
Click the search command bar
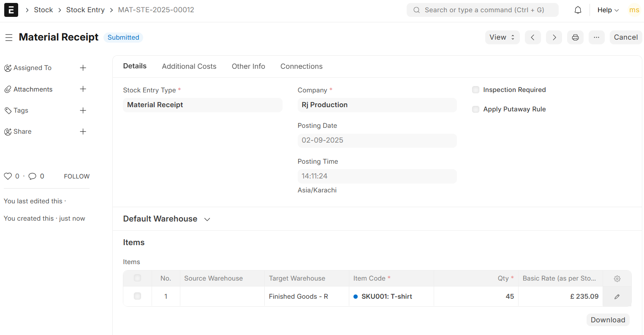482,10
